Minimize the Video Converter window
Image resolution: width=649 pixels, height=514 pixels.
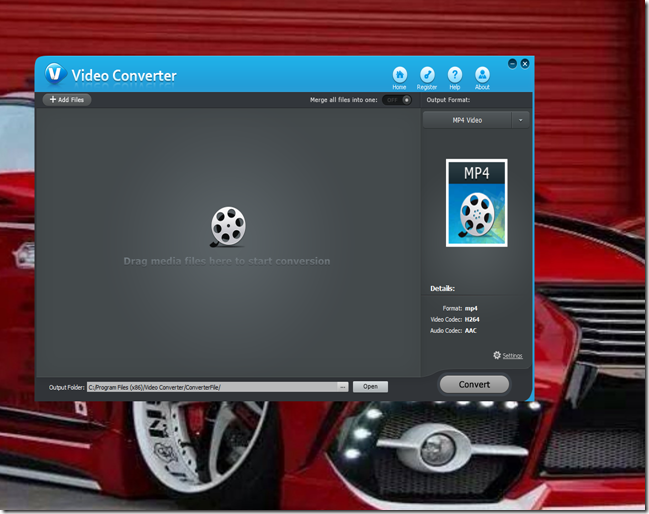coord(512,63)
